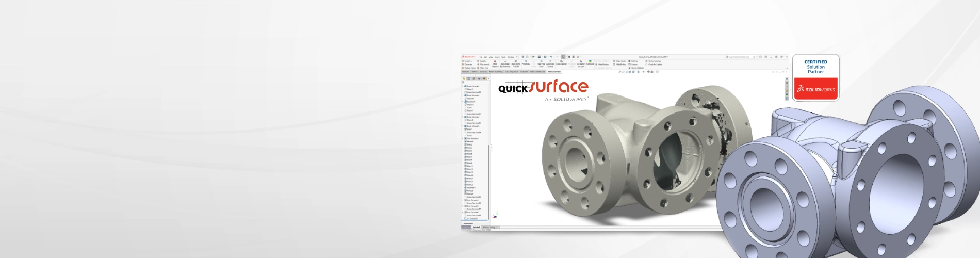The image size is (980, 258).
Task: Click Align Mesh To CAD
Action: pyautogui.click(x=516, y=64)
